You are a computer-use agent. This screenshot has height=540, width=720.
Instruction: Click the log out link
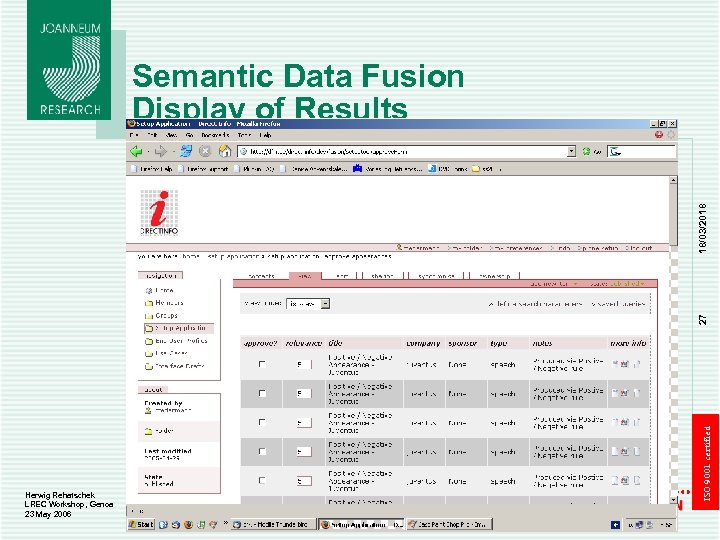638,248
